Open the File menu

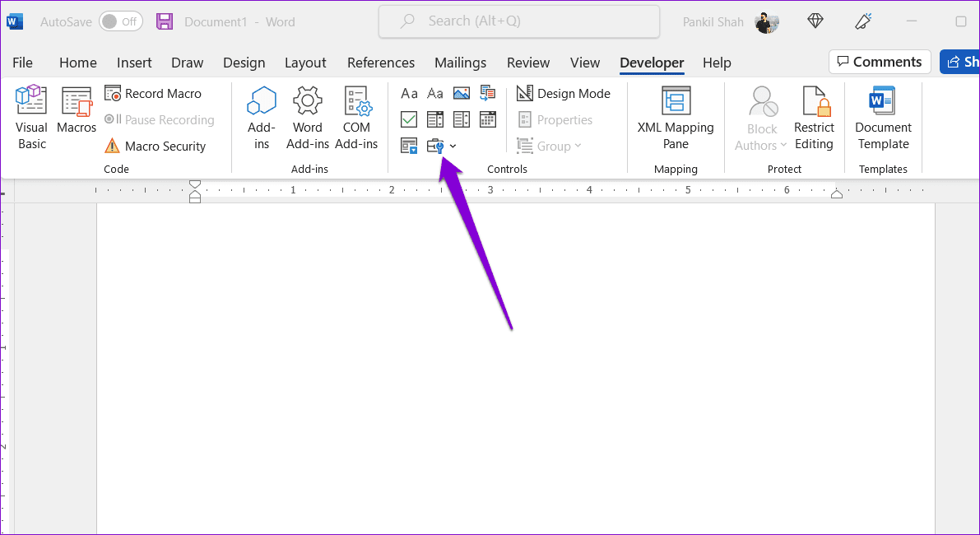pyautogui.click(x=22, y=63)
